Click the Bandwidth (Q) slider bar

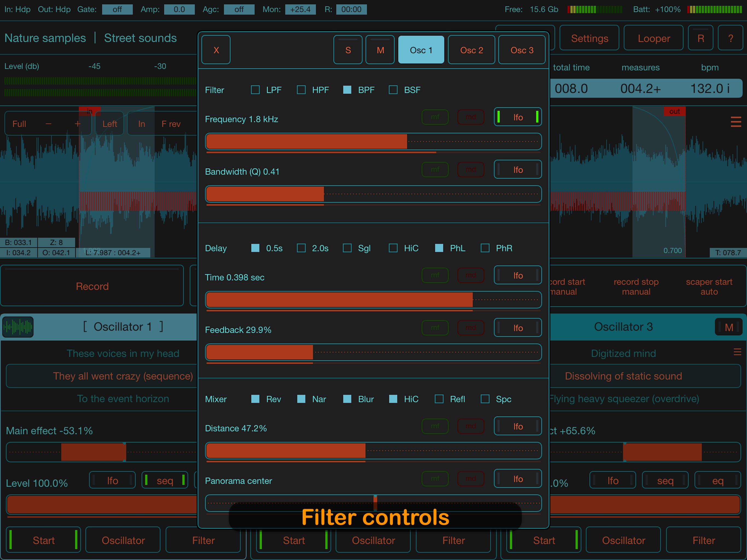click(x=373, y=194)
